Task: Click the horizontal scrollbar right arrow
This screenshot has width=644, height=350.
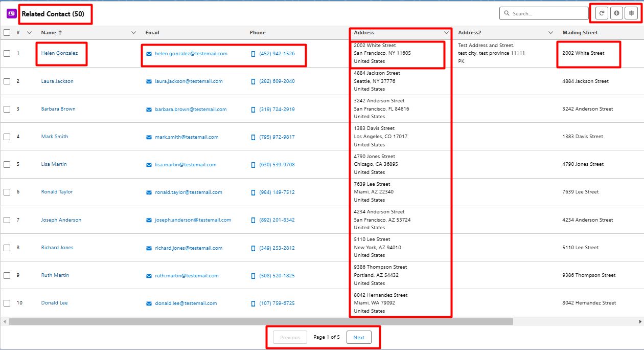Action: pyautogui.click(x=640, y=322)
